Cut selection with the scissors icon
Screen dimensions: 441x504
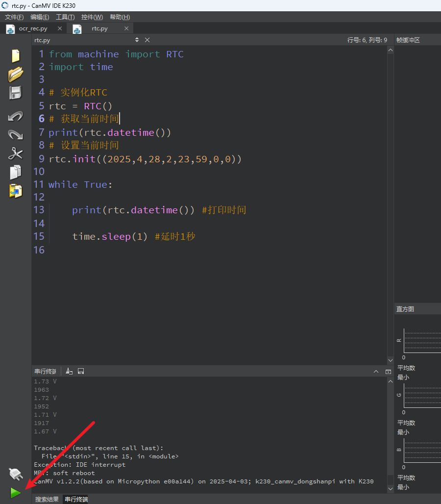point(15,153)
